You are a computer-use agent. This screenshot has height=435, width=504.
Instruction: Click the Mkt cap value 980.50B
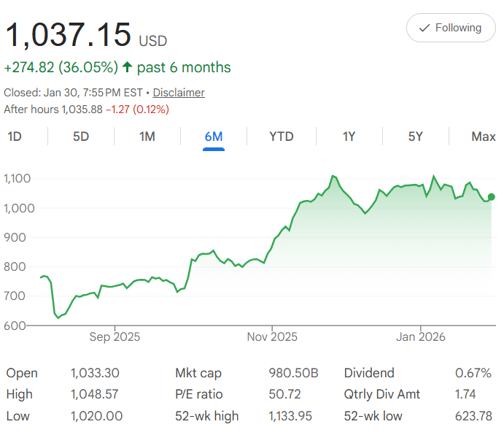[x=294, y=373]
